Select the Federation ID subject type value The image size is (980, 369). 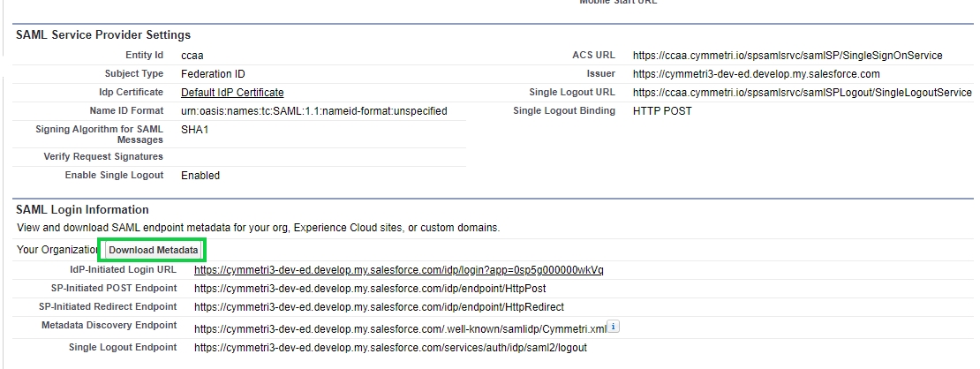(213, 74)
